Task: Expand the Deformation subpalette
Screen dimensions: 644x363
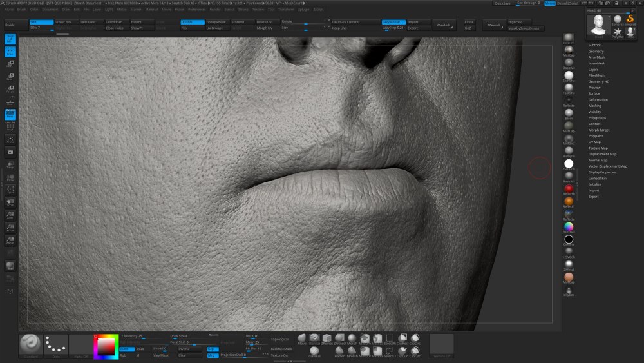Action: (x=598, y=100)
